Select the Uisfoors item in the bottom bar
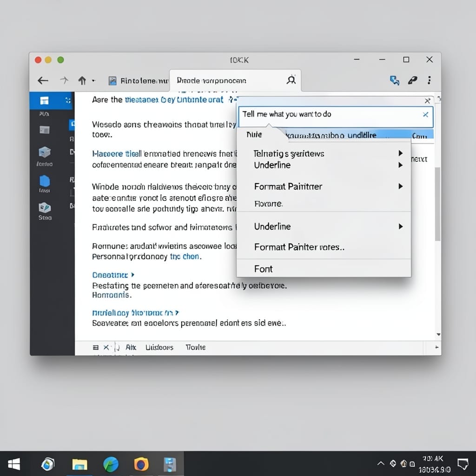The image size is (476, 476). point(159,347)
